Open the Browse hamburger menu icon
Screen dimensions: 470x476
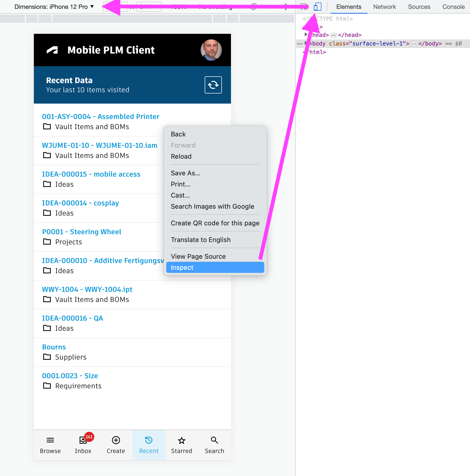coord(50,440)
